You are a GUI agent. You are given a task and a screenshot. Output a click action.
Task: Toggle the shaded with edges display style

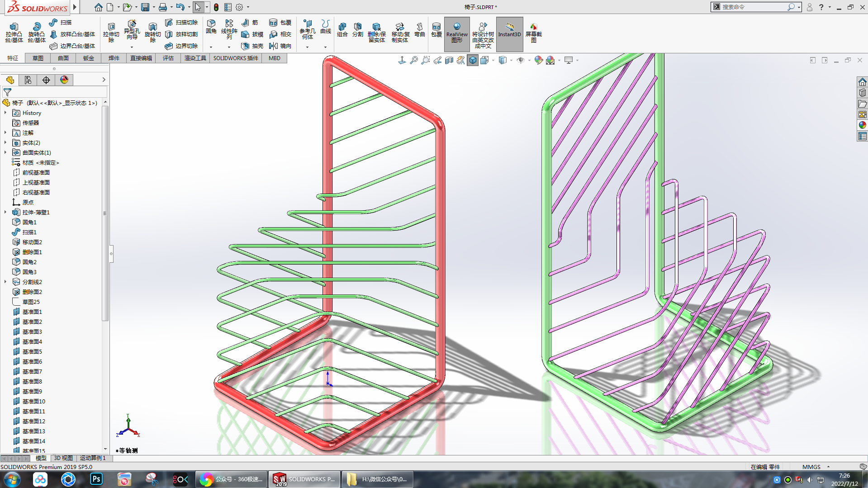tap(473, 60)
